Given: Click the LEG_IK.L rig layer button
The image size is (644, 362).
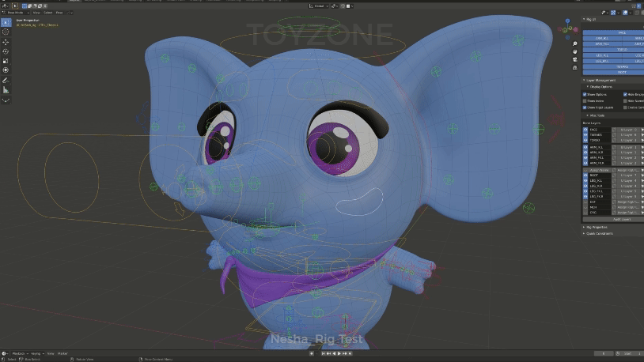Looking at the screenshot, I should click(602, 55).
